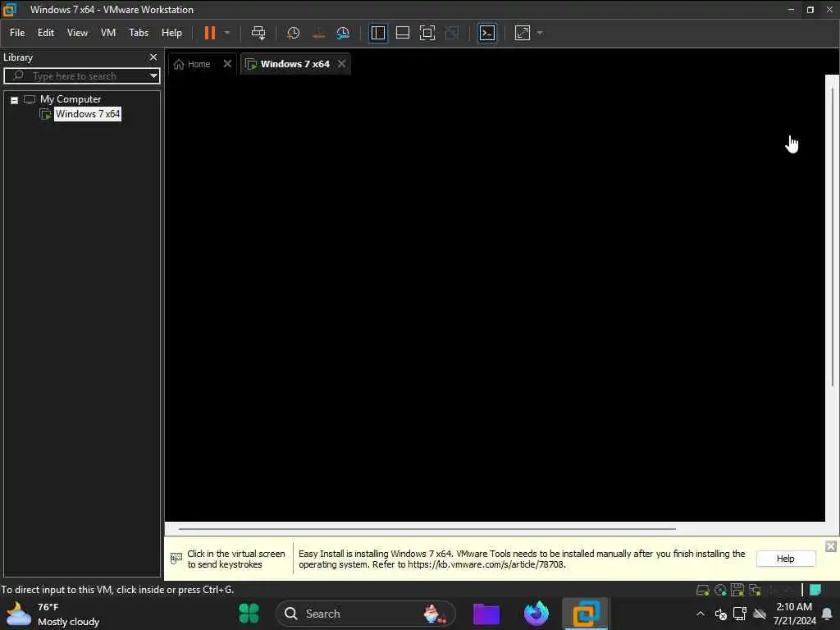Click inside the black virtual machine screen
840x630 pixels.
click(494, 297)
